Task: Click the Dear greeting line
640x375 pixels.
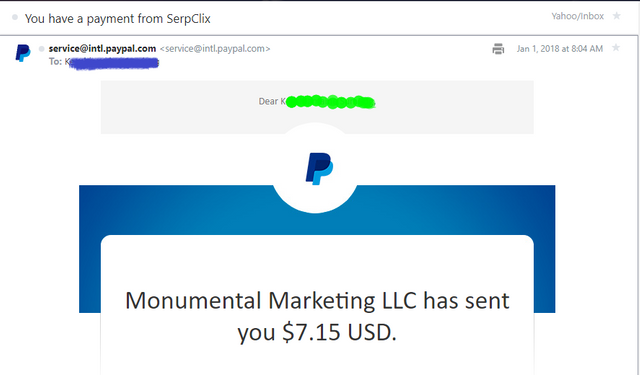Action: [317, 101]
